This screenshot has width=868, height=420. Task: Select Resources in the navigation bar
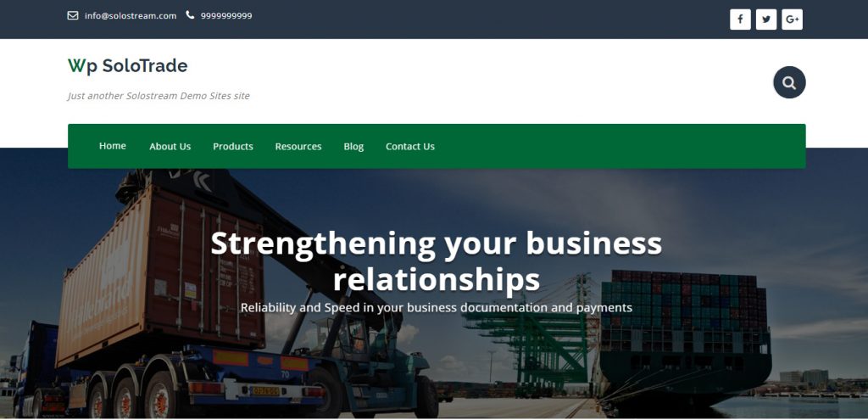[x=298, y=146]
